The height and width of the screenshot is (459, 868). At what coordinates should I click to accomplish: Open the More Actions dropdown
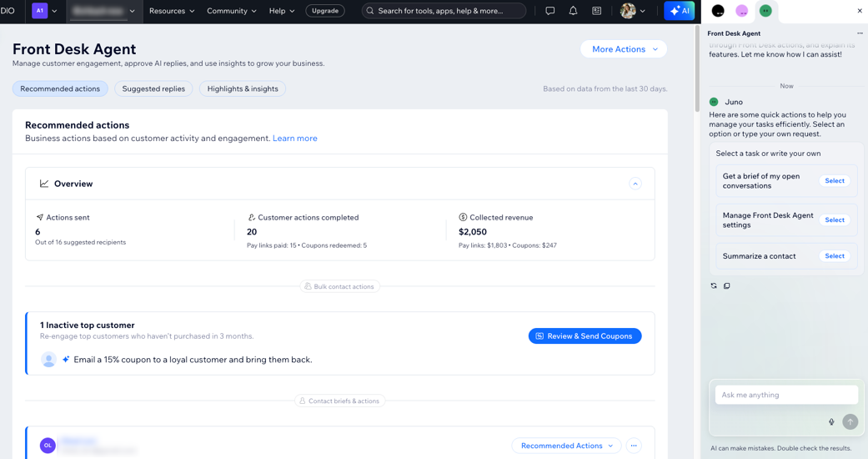pyautogui.click(x=624, y=48)
